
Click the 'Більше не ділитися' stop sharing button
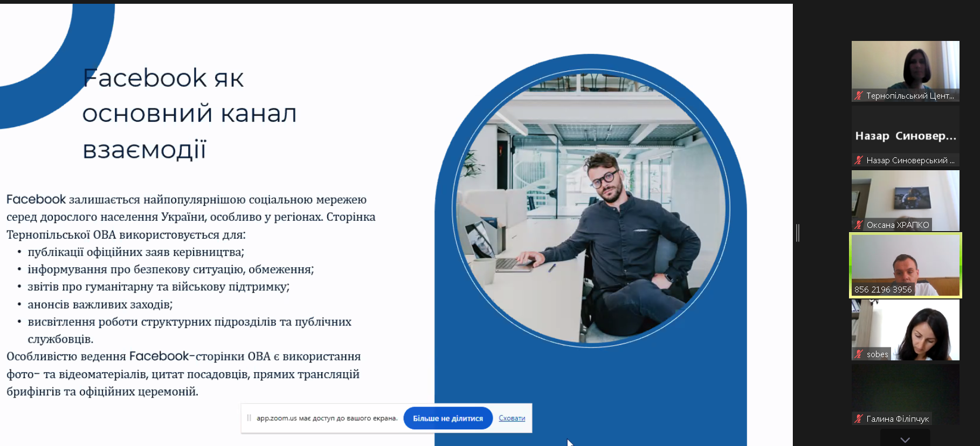[x=448, y=419]
